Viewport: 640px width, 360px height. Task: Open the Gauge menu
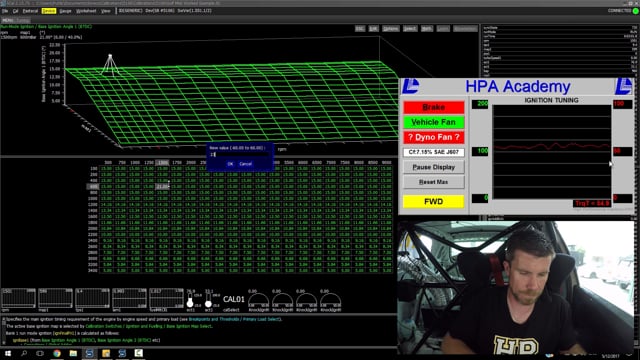[65, 11]
